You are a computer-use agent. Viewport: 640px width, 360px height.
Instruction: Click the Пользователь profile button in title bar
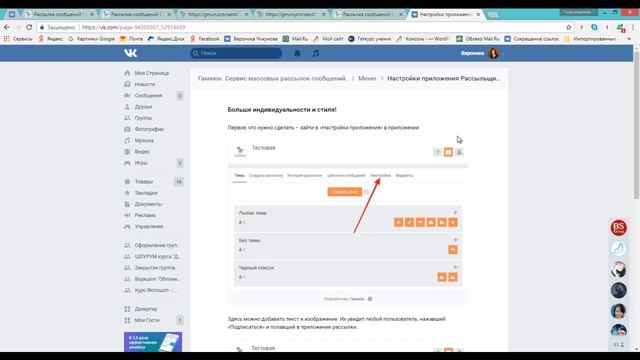577,12
